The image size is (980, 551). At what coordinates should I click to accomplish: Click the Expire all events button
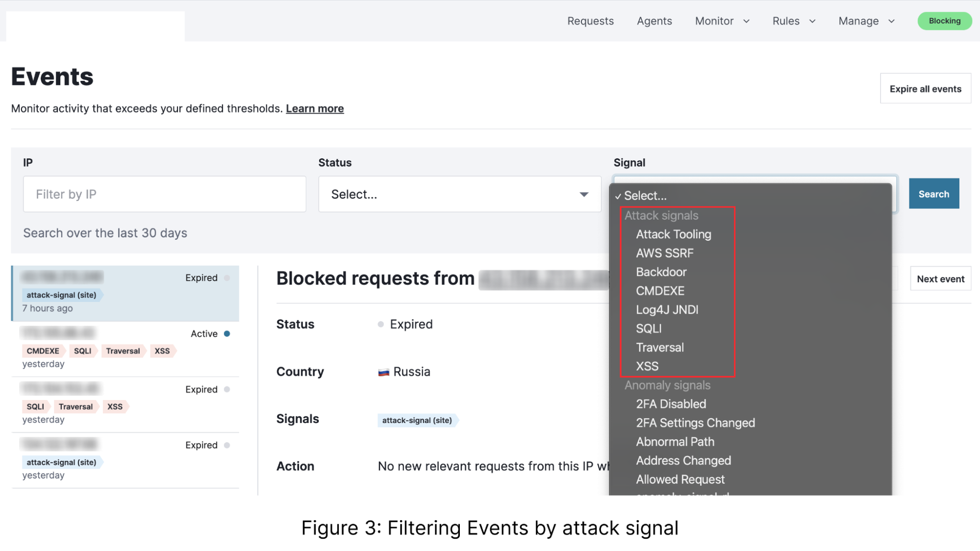click(x=925, y=89)
